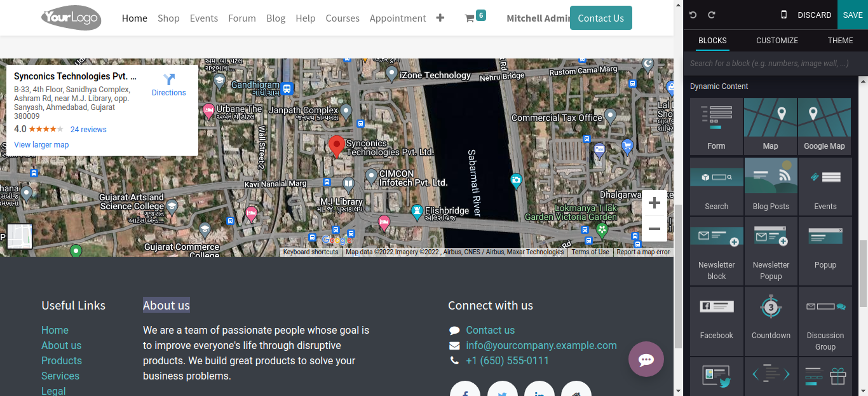
Task: Choose the Google Map block
Action: pos(825,126)
